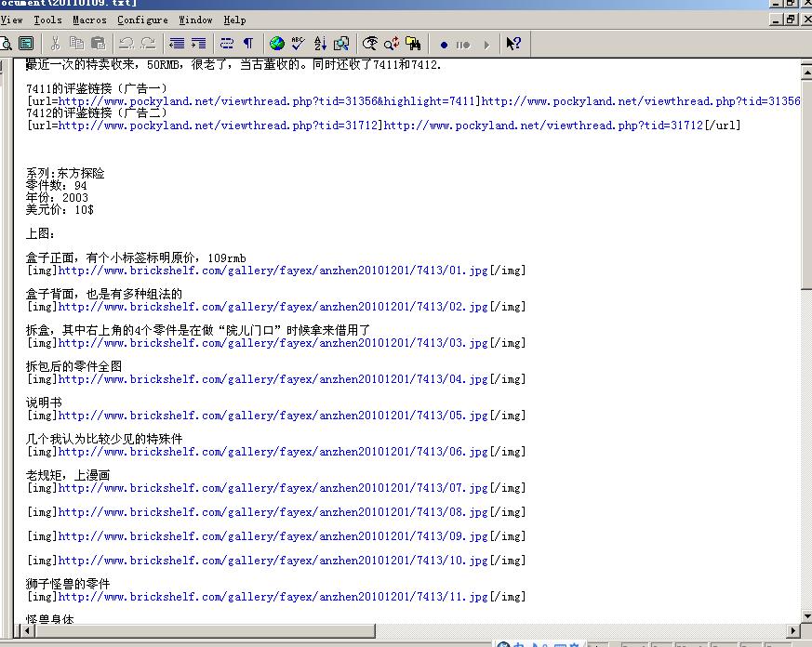The height and width of the screenshot is (647, 812).
Task: Click the line '零件数: 94'
Action: click(x=57, y=186)
